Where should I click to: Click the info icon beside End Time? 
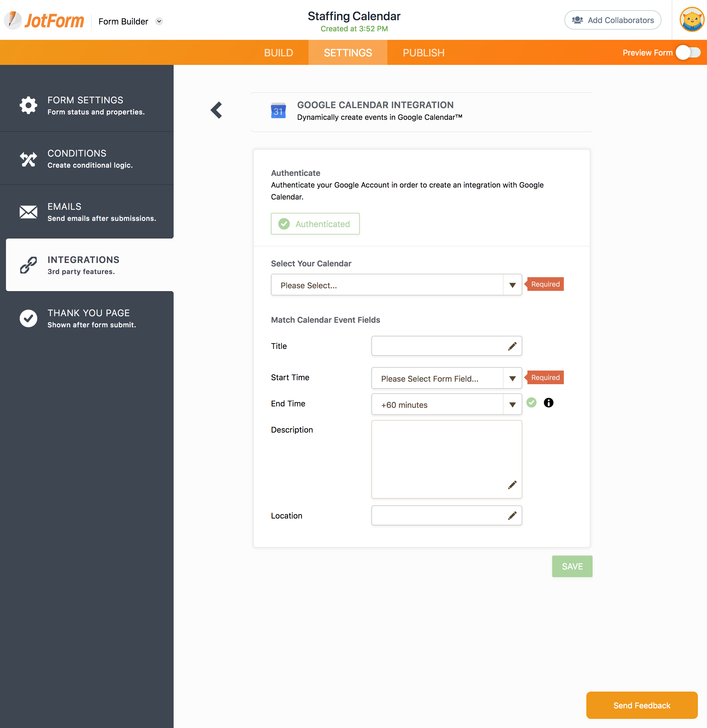point(548,403)
